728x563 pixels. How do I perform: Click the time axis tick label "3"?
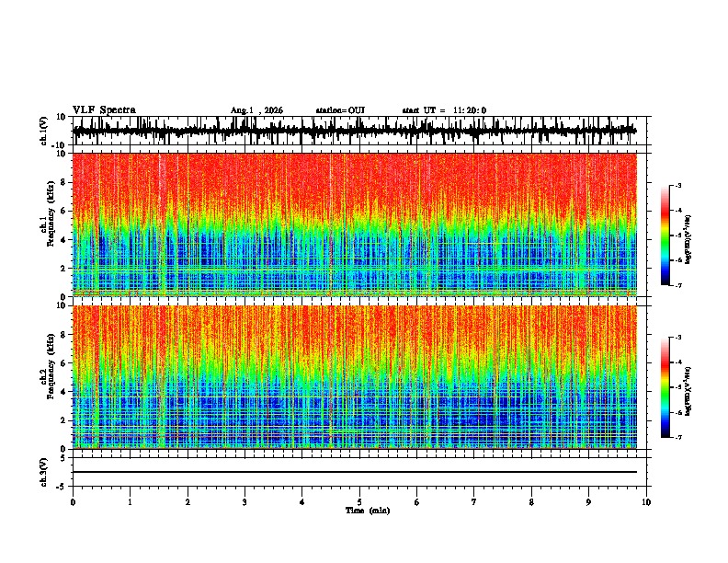(245, 502)
